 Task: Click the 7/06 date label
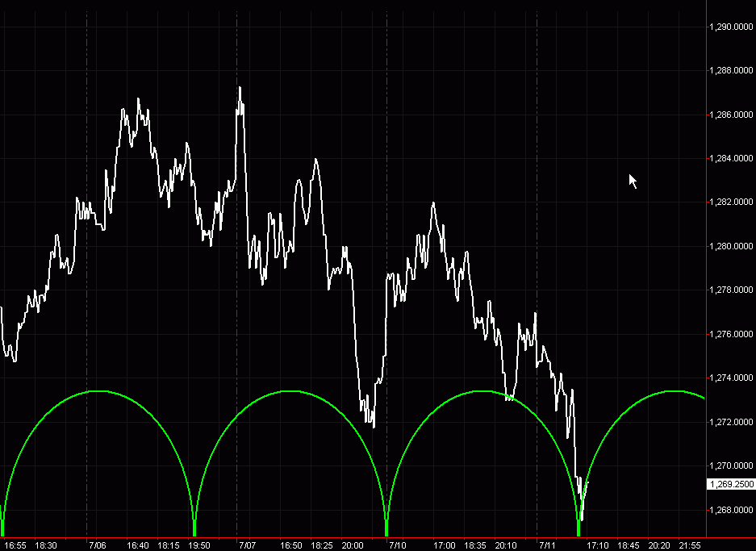click(98, 545)
